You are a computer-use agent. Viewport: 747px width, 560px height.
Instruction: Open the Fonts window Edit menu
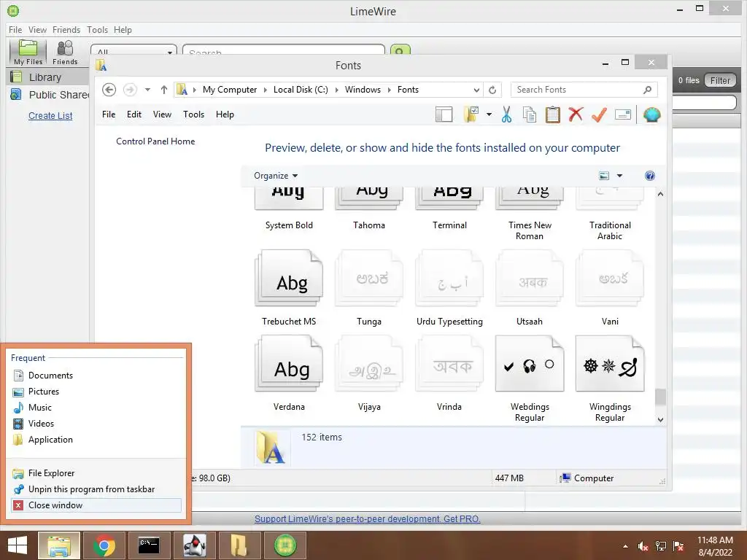click(134, 114)
